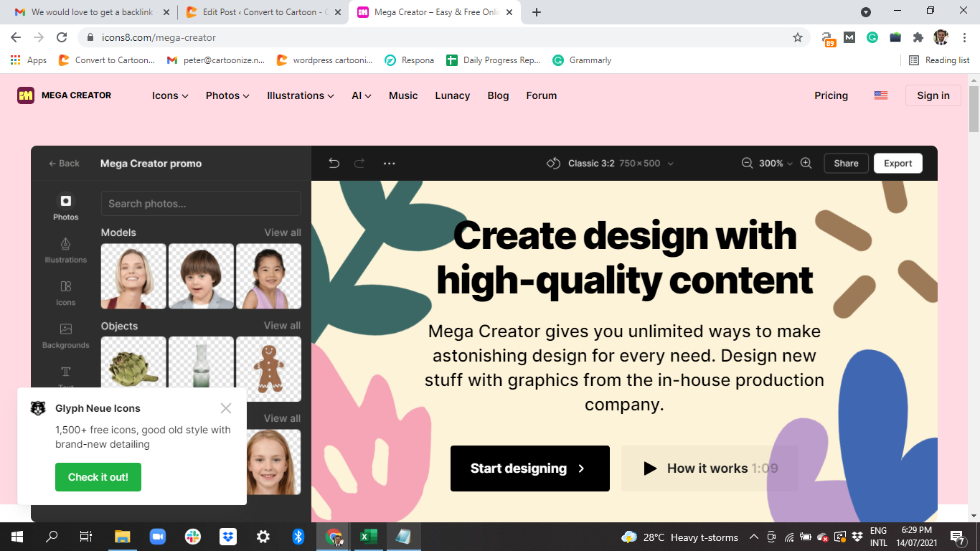This screenshot has width=980, height=551.
Task: Expand the Photos navigation dropdown
Action: 227,95
